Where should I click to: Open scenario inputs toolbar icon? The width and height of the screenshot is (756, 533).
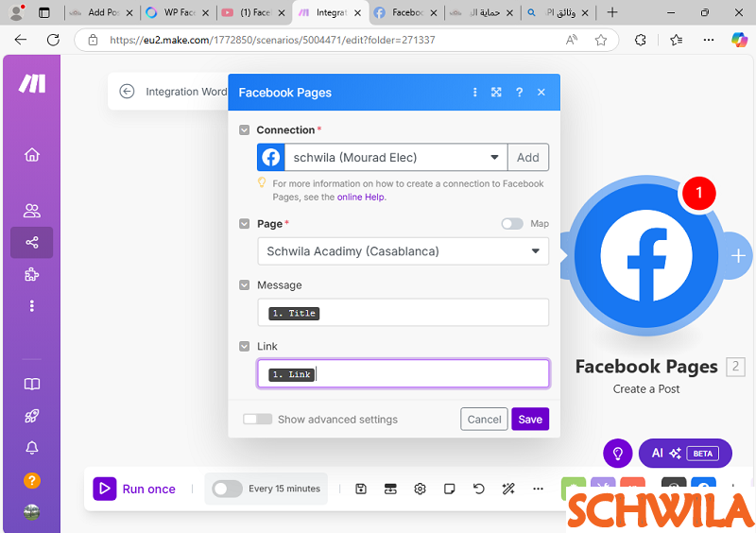pyautogui.click(x=390, y=490)
